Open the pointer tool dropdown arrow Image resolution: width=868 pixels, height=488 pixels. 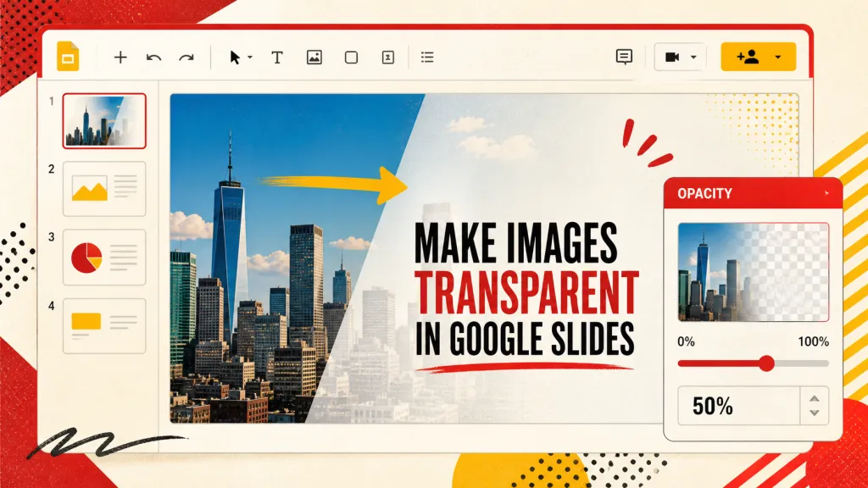click(x=250, y=58)
